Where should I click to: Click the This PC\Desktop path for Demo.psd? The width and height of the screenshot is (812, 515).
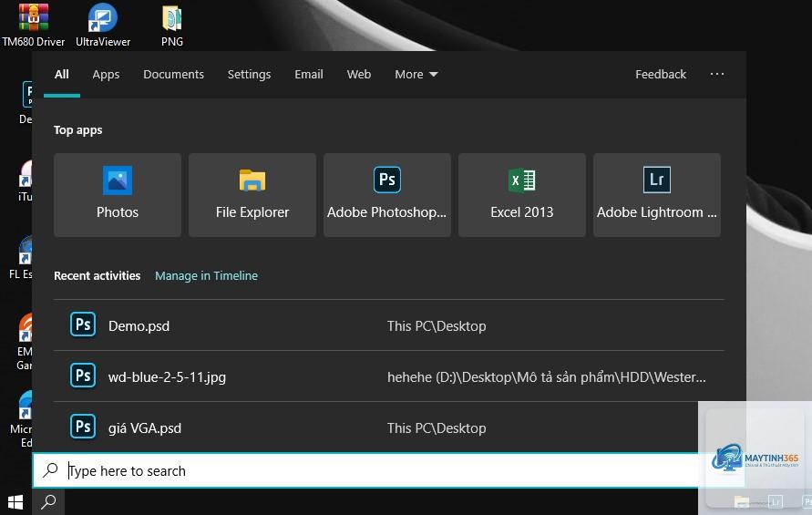[x=437, y=326]
